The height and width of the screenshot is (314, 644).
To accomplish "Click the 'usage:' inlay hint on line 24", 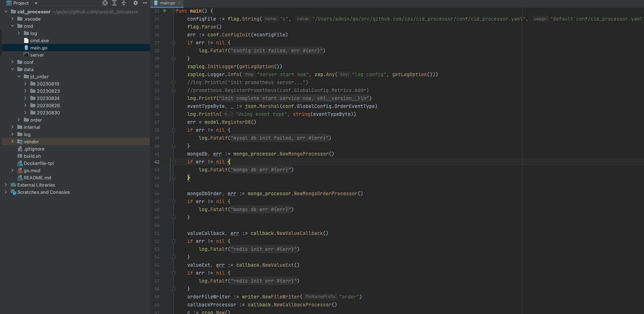I will point(540,19).
